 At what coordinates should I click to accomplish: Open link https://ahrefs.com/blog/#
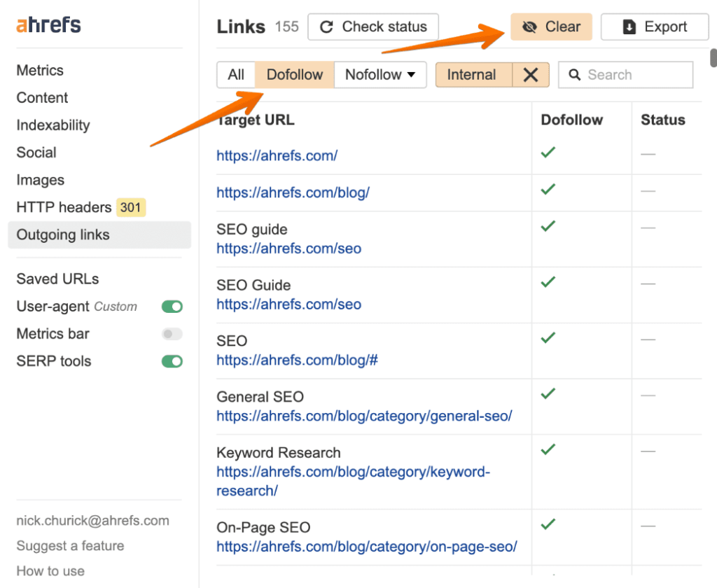point(297,360)
